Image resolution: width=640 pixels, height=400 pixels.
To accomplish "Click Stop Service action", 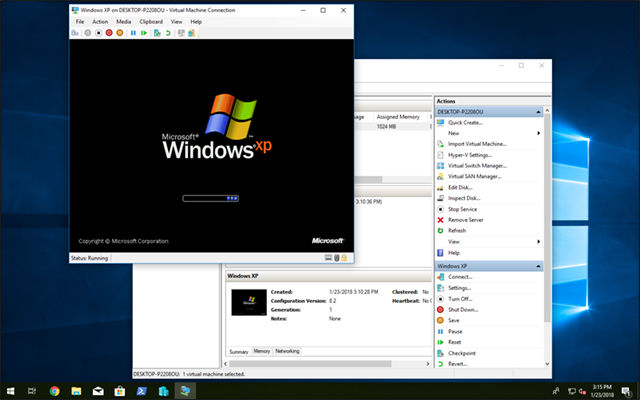I will point(462,209).
